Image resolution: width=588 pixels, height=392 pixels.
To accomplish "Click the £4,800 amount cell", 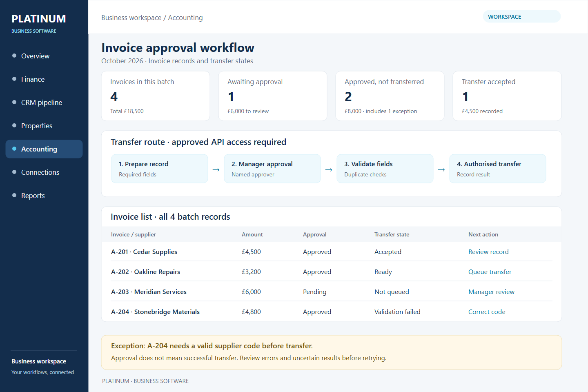I will tap(251, 312).
